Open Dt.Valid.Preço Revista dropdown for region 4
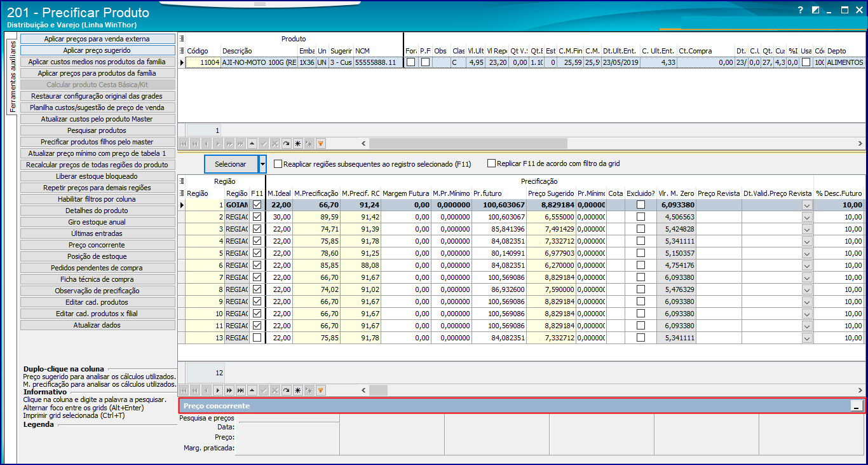Image resolution: width=868 pixels, height=465 pixels. coord(807,241)
